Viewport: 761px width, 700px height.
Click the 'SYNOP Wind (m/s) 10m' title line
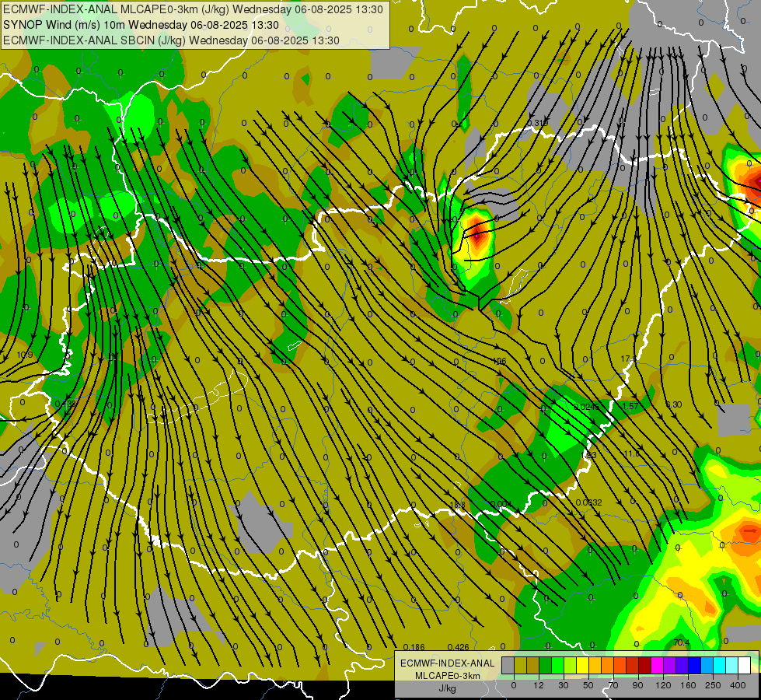[x=64, y=25]
